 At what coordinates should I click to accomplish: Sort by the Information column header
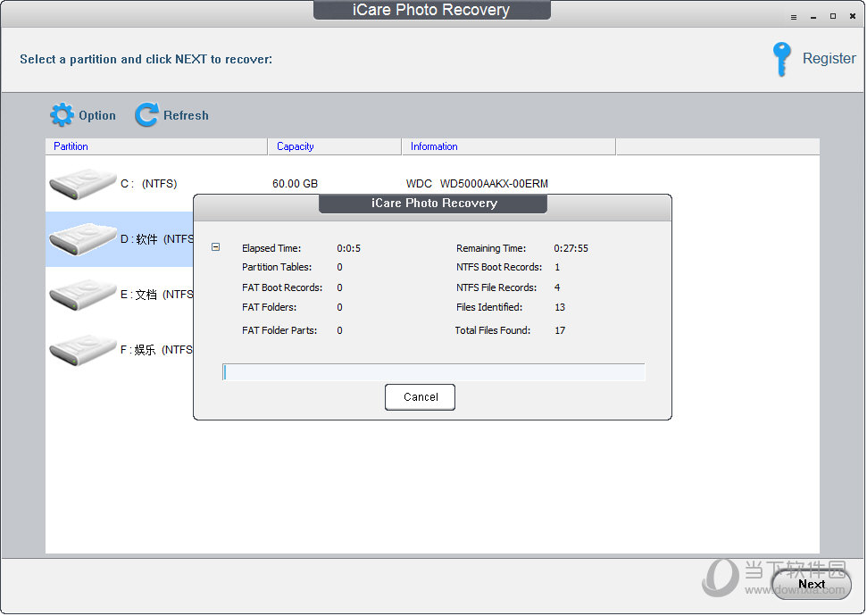click(x=509, y=146)
